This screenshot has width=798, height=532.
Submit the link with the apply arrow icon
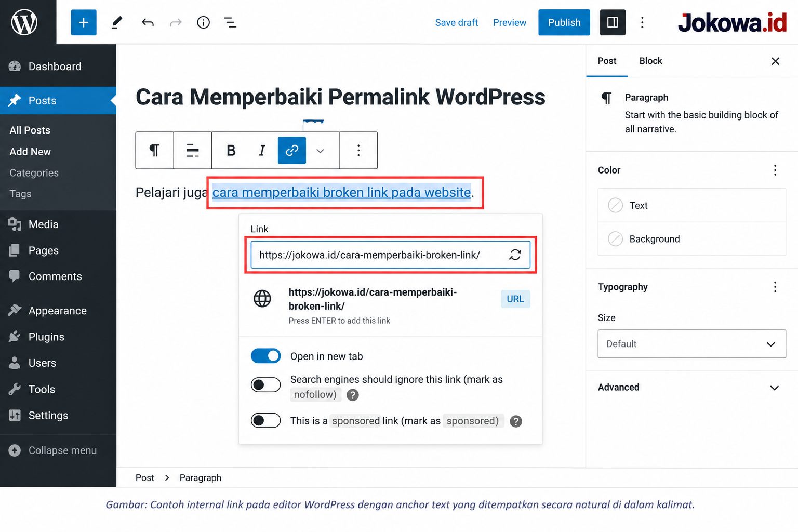515,255
